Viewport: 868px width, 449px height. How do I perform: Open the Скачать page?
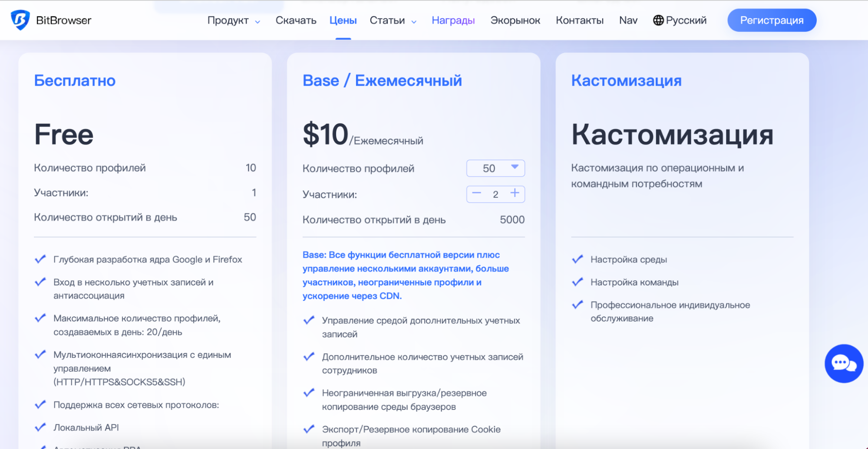(x=296, y=20)
